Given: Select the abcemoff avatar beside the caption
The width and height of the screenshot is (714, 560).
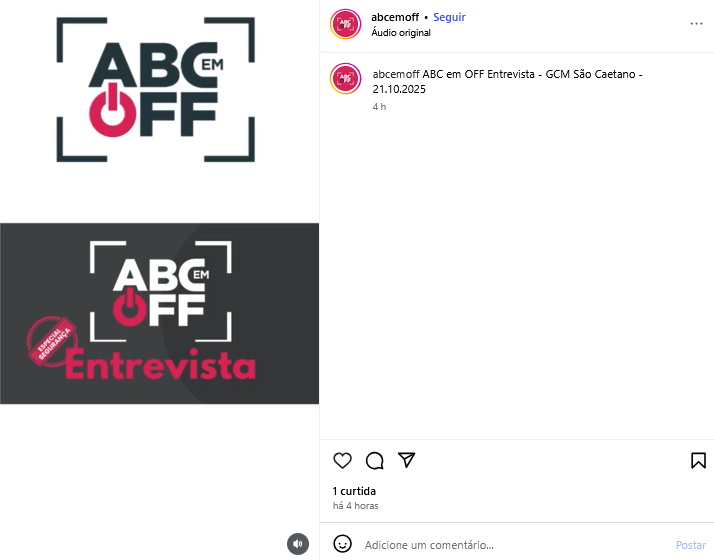Looking at the screenshot, I should click(x=346, y=79).
